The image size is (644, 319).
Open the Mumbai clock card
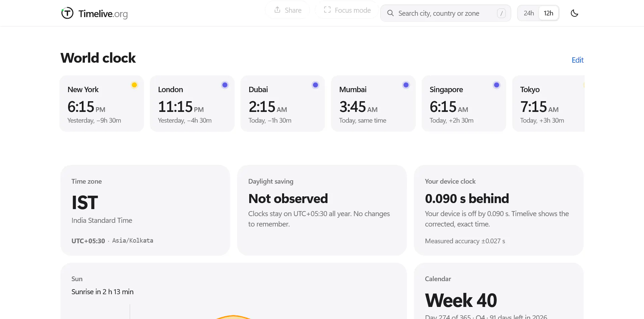point(373,104)
